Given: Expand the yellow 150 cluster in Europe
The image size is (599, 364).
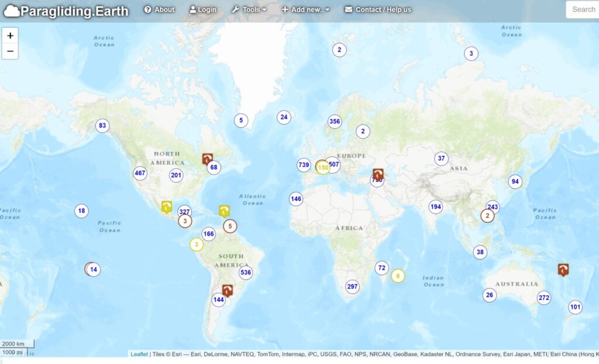Looking at the screenshot, I should pos(323,168).
